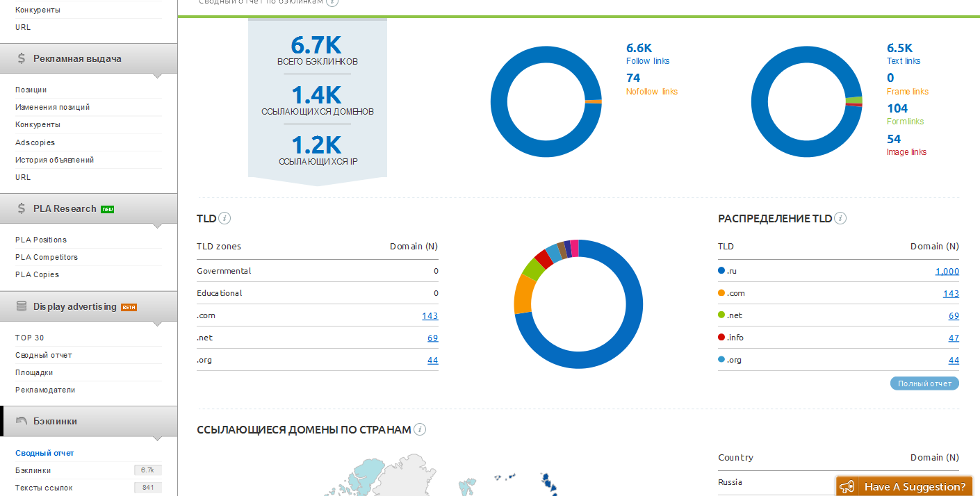Click the link icon beside Бэклинки header
Image resolution: width=980 pixels, height=496 pixels.
click(22, 421)
